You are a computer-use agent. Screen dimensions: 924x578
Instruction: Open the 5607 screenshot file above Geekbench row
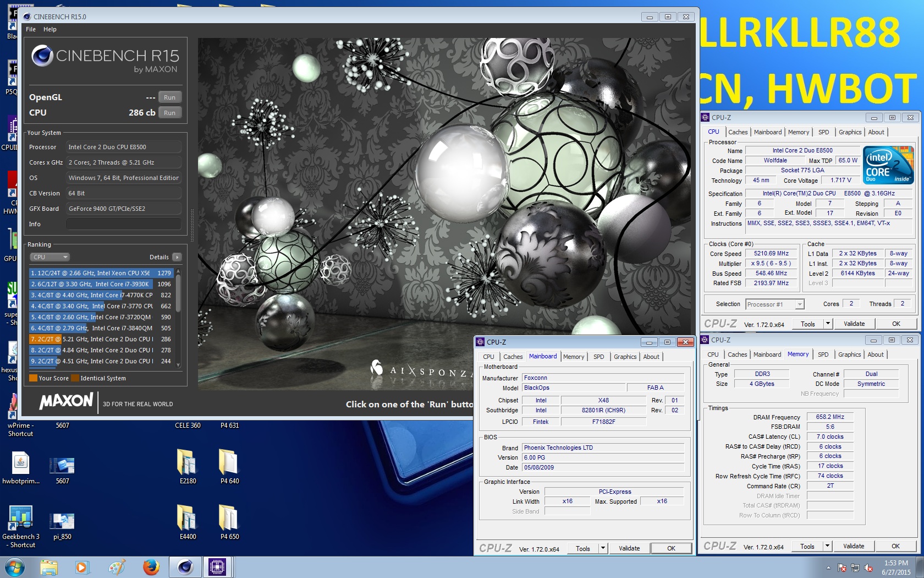click(62, 469)
